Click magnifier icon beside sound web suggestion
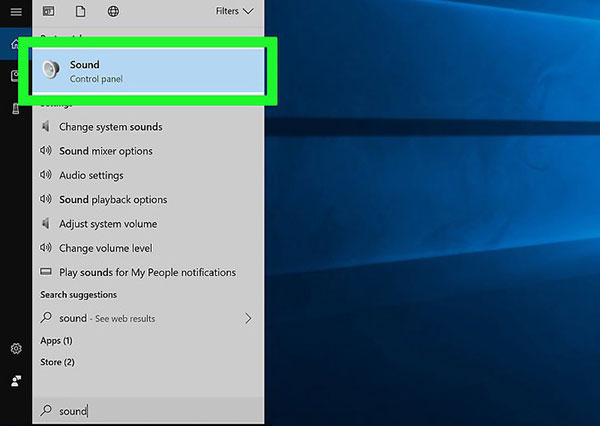Image resolution: width=600 pixels, height=426 pixels. (46, 317)
